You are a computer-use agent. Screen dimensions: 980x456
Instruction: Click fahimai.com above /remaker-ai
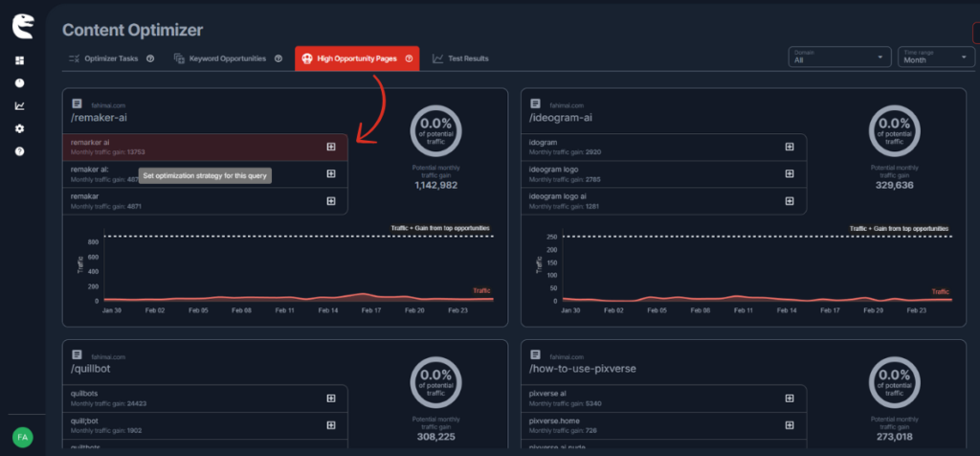pos(108,105)
